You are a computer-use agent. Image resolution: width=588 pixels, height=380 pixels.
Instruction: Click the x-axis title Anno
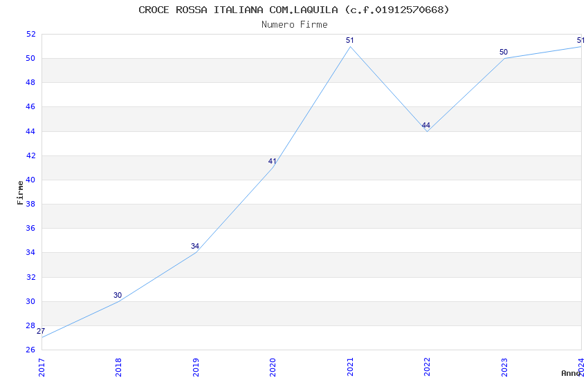571,373
